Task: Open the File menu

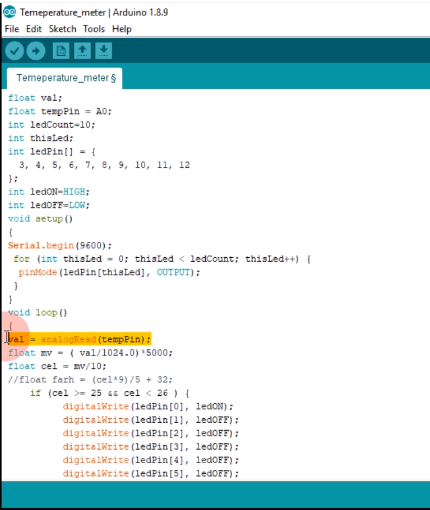Action: [12, 29]
